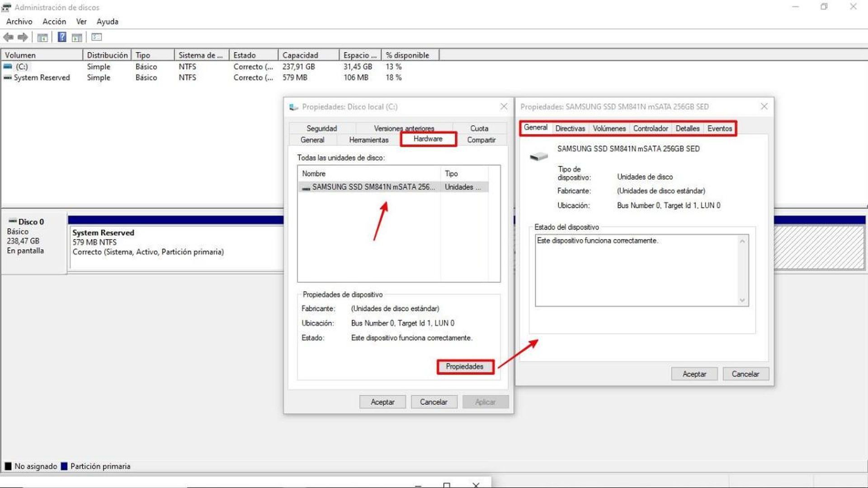Click the show/hide action pane icon

pyautogui.click(x=96, y=37)
